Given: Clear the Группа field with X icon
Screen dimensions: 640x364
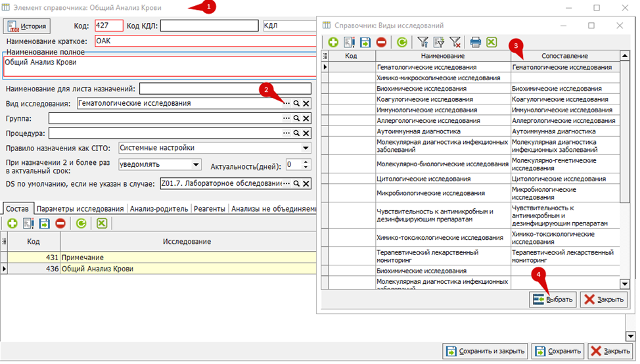Looking at the screenshot, I should [x=306, y=118].
